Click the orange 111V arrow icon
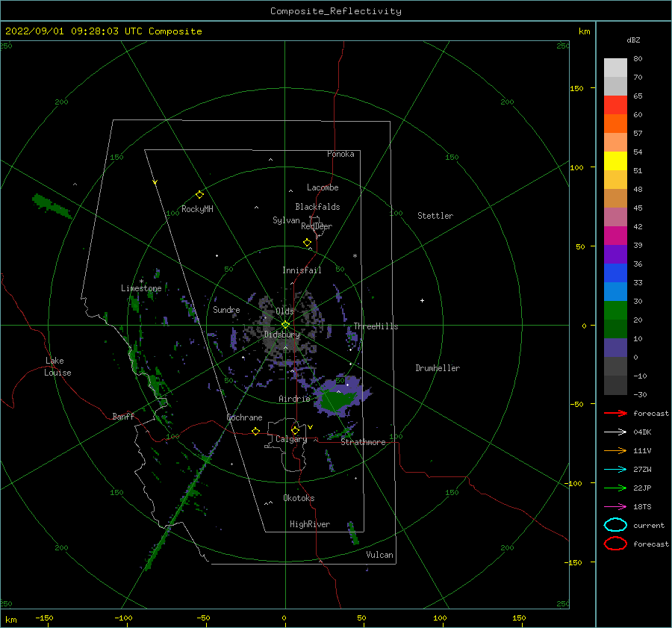672x628 pixels. [x=615, y=450]
